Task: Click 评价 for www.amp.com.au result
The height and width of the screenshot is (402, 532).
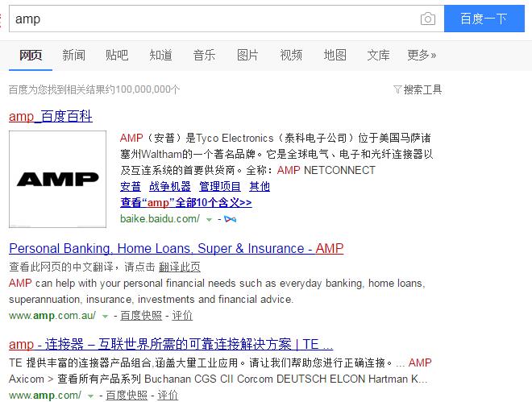Action: point(182,316)
